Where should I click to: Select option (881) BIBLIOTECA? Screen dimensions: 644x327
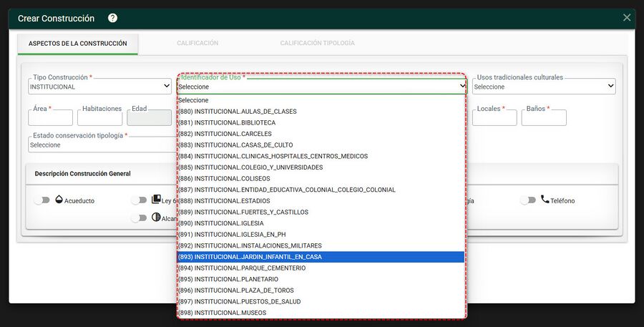(321, 122)
